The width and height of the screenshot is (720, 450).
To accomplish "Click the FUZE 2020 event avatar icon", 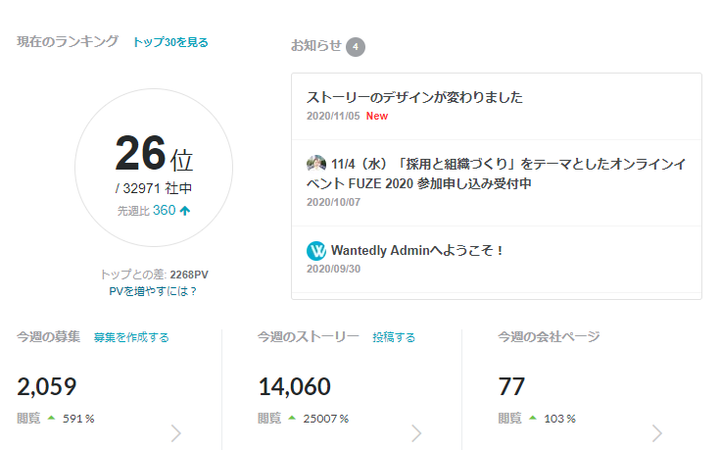I will [317, 164].
